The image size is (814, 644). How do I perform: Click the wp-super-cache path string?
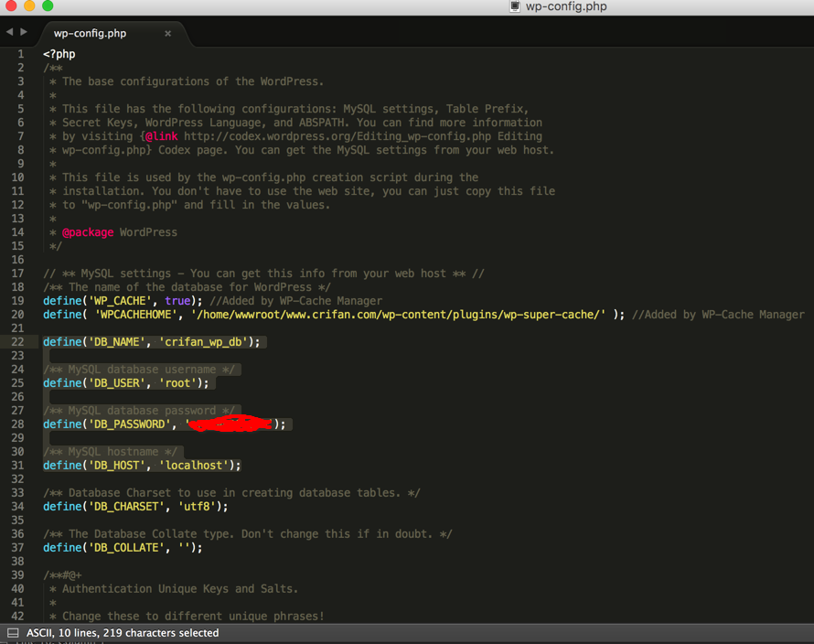[398, 315]
